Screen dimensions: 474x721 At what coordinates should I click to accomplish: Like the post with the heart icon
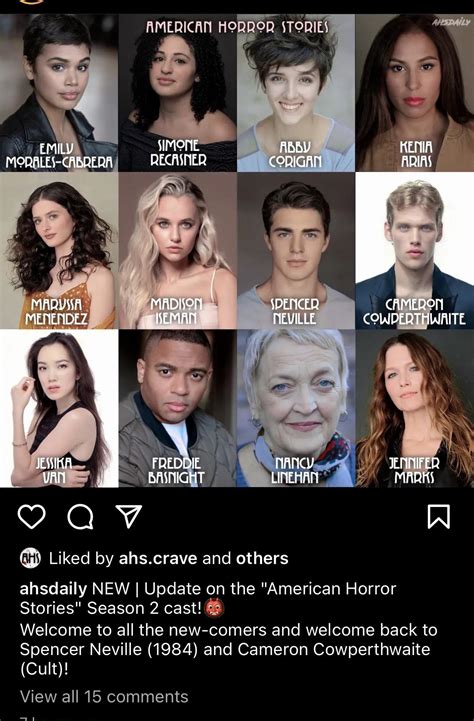pos(31,516)
